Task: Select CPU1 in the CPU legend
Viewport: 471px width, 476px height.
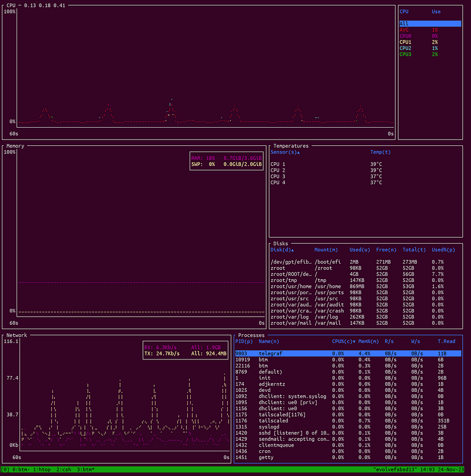Action: point(430,42)
